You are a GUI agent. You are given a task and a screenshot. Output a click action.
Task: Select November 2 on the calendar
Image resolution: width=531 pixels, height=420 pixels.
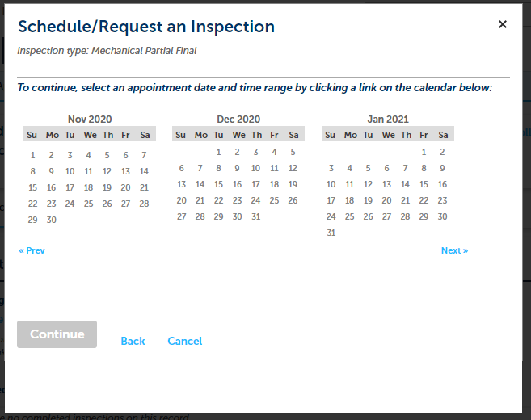(51, 155)
